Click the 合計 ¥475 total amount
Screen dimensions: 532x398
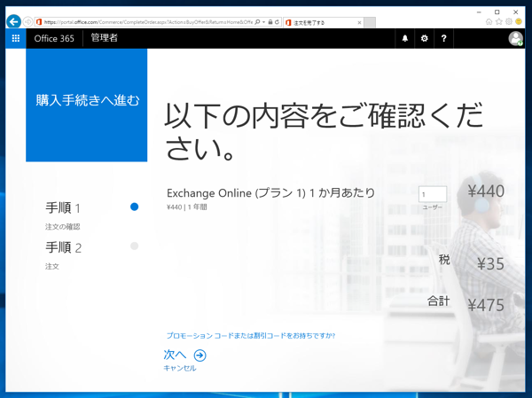point(486,305)
